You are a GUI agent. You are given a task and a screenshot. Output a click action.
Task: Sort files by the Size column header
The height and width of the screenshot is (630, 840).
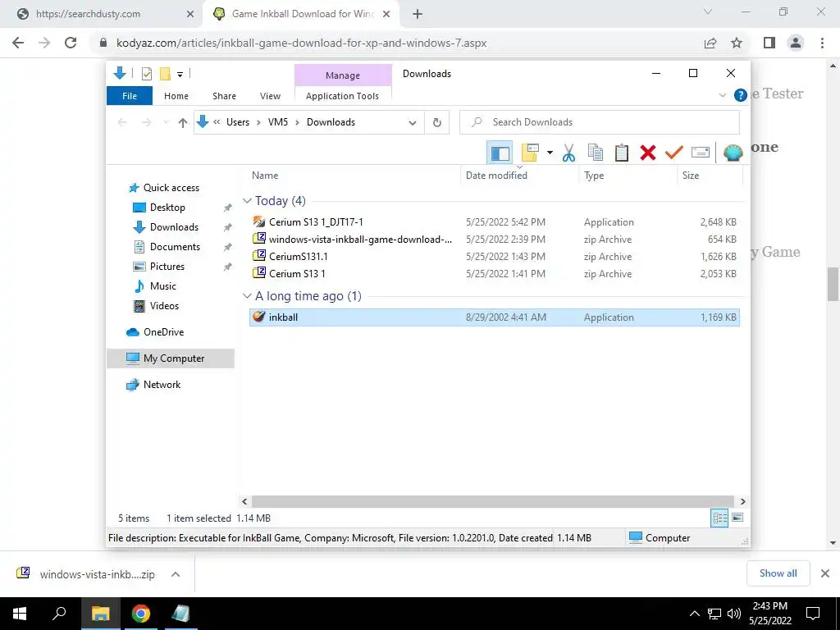pos(691,176)
